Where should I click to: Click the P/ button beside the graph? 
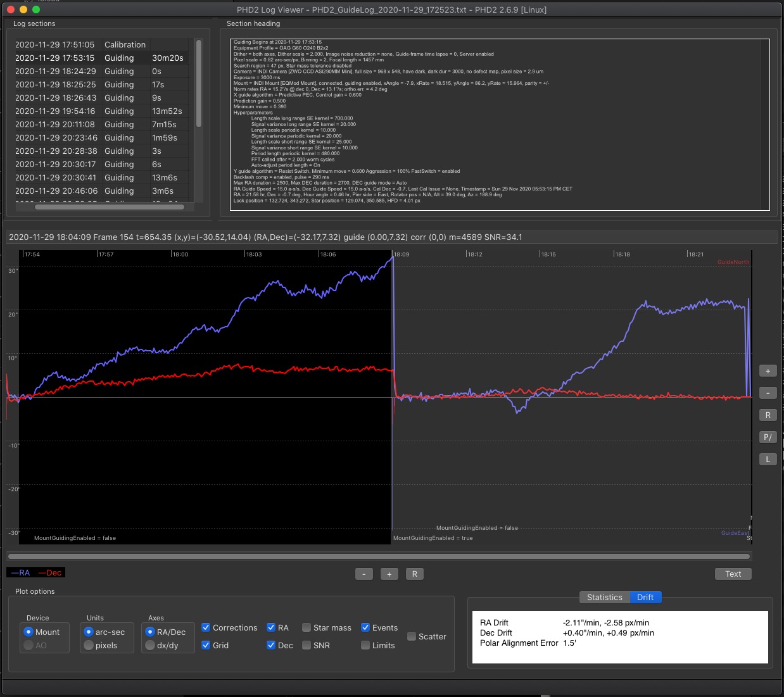tap(768, 437)
